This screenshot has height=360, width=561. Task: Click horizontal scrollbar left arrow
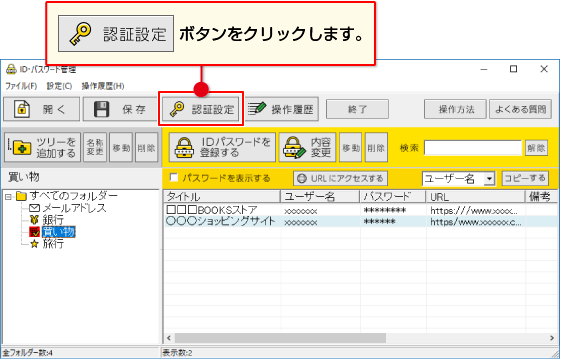click(169, 338)
